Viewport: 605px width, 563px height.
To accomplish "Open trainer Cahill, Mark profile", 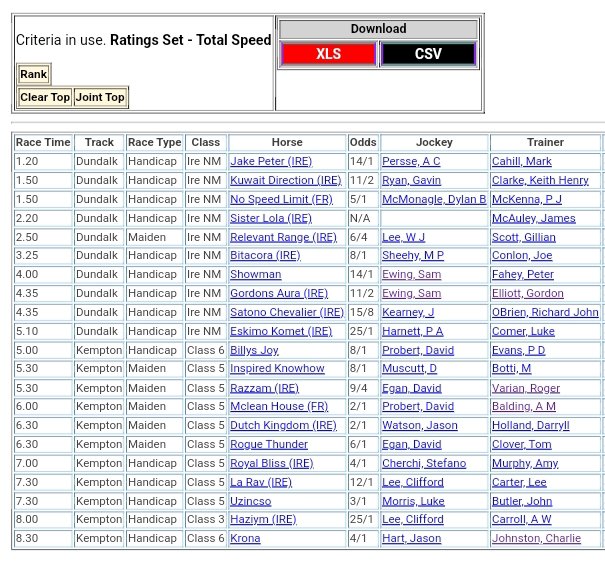I will (x=521, y=162).
